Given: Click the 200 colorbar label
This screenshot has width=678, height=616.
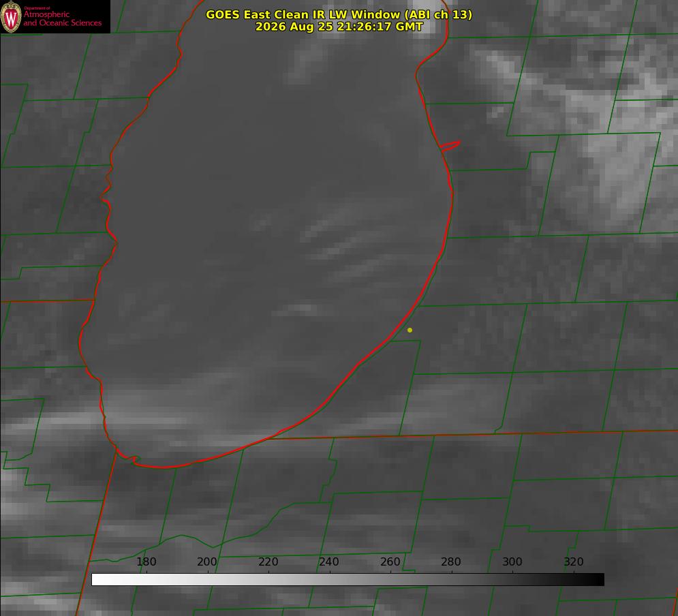Looking at the screenshot, I should click(x=206, y=561).
